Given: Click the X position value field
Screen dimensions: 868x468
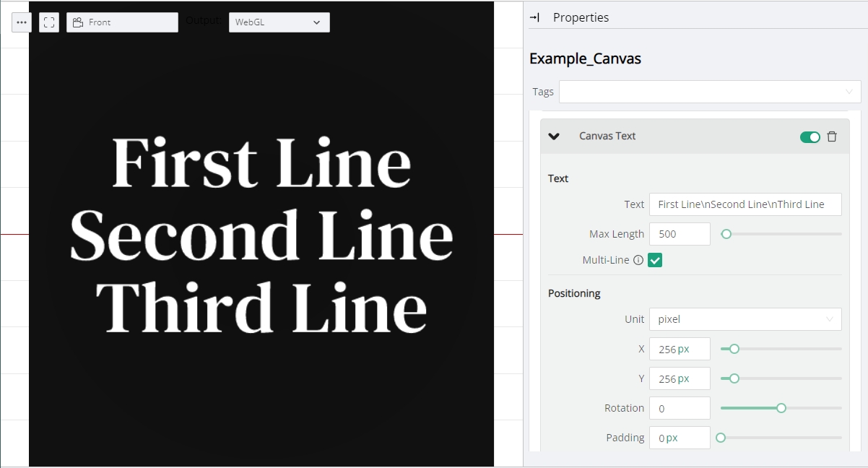Looking at the screenshot, I should 679,349.
